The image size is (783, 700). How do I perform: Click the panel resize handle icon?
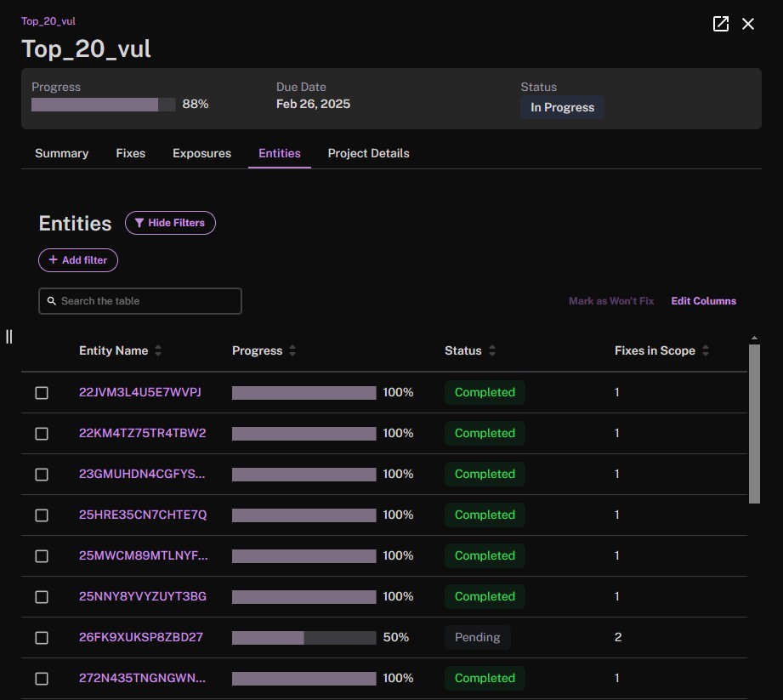tap(9, 337)
